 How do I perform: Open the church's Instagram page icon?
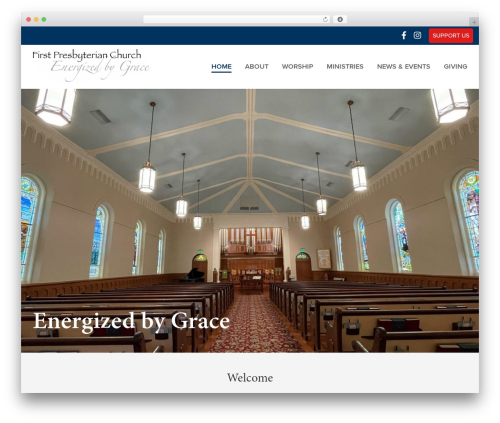click(x=417, y=35)
